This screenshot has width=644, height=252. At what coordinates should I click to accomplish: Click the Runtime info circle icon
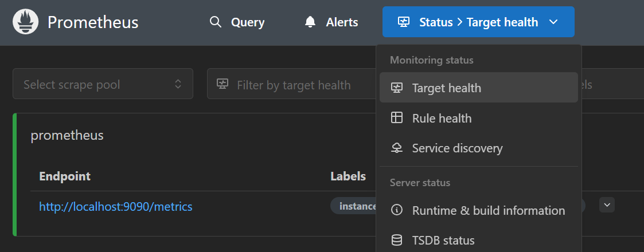[397, 211]
